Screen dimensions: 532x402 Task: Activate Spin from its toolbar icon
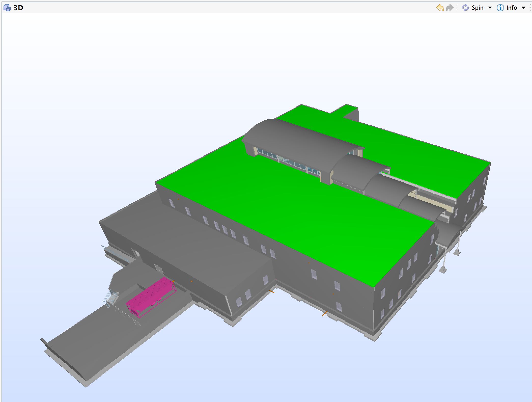pyautogui.click(x=465, y=8)
